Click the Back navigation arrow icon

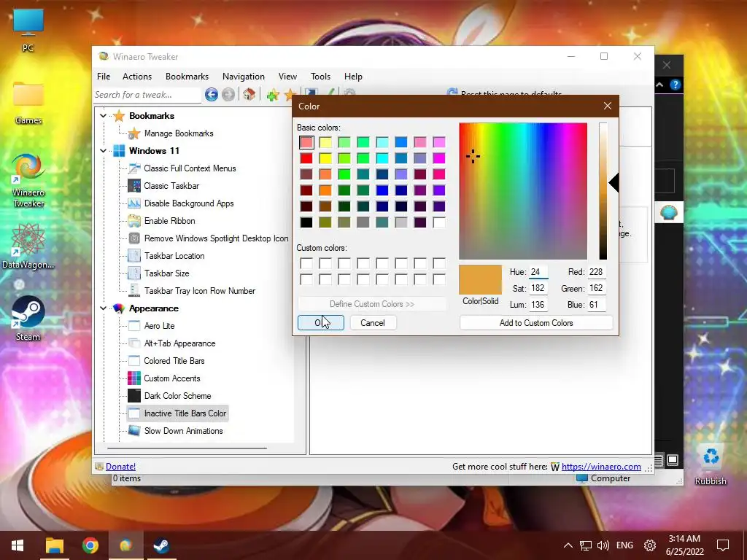212,95
